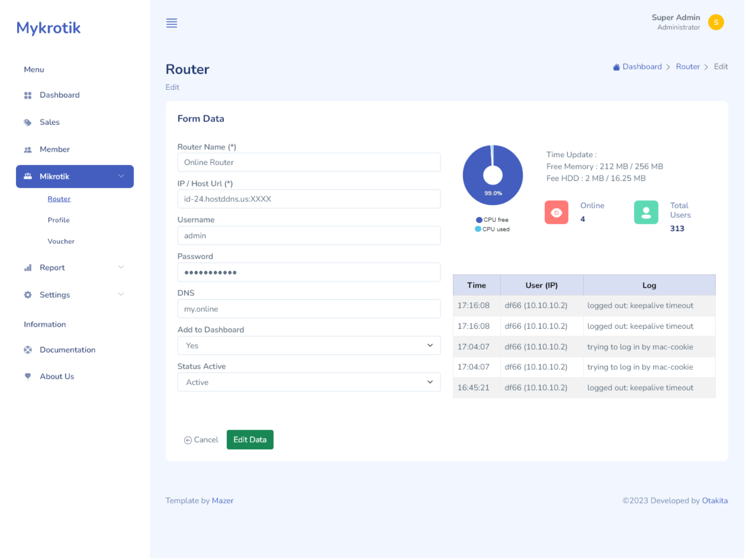Click the Router Name input field
The height and width of the screenshot is (560, 746).
tap(309, 162)
